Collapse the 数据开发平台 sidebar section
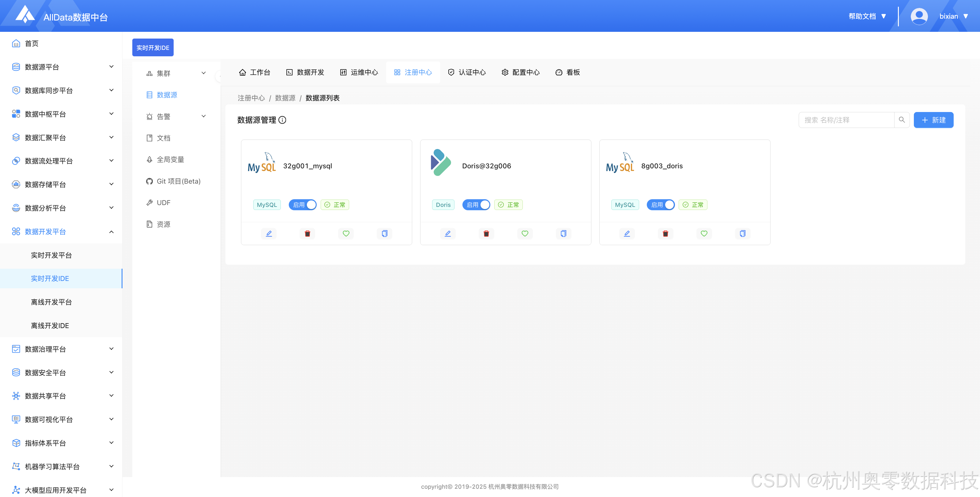The image size is (980, 497). tap(61, 232)
